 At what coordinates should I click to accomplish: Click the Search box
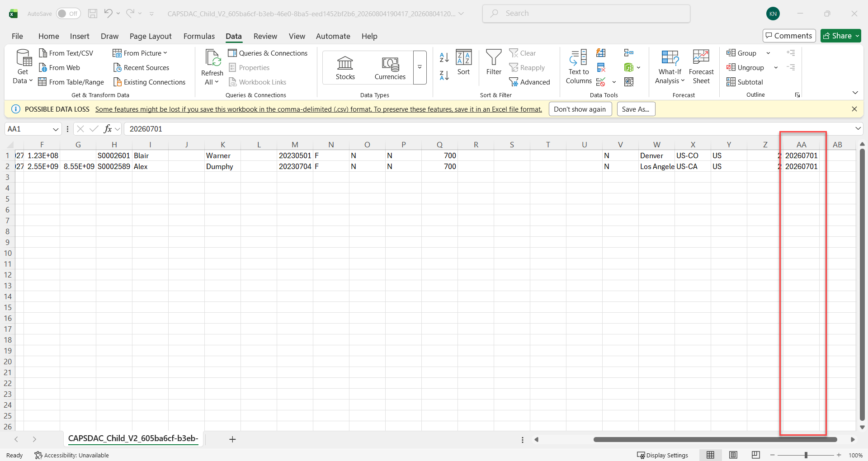(x=586, y=14)
